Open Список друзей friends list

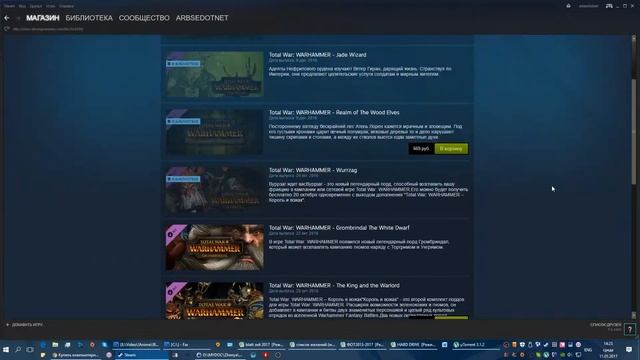click(605, 325)
